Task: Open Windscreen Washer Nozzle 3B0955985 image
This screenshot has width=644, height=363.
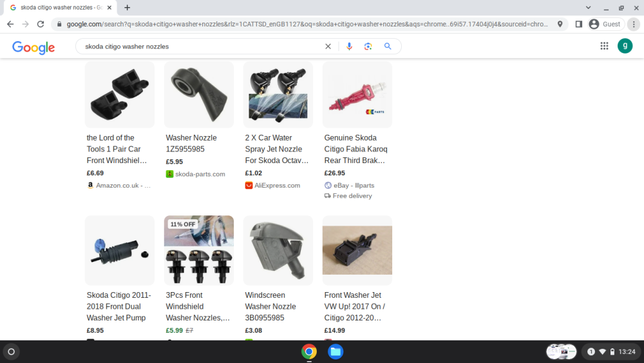Action: [278, 250]
